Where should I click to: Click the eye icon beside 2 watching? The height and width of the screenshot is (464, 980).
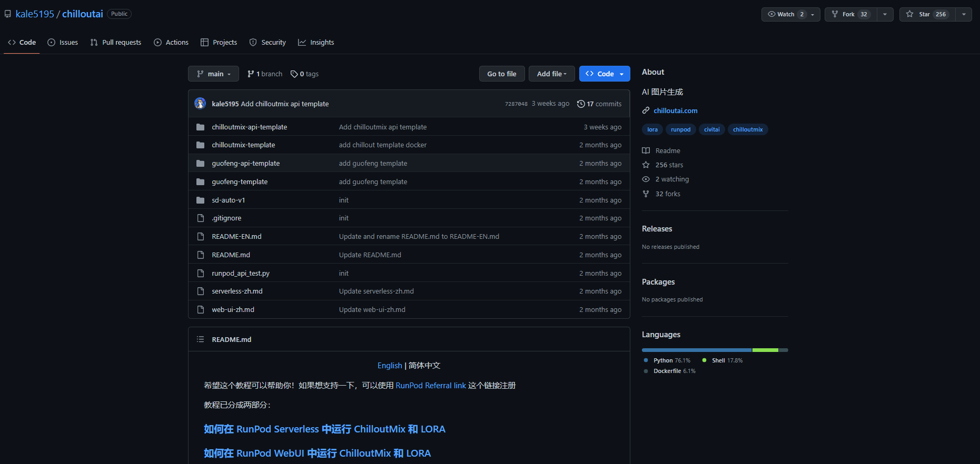pos(646,179)
